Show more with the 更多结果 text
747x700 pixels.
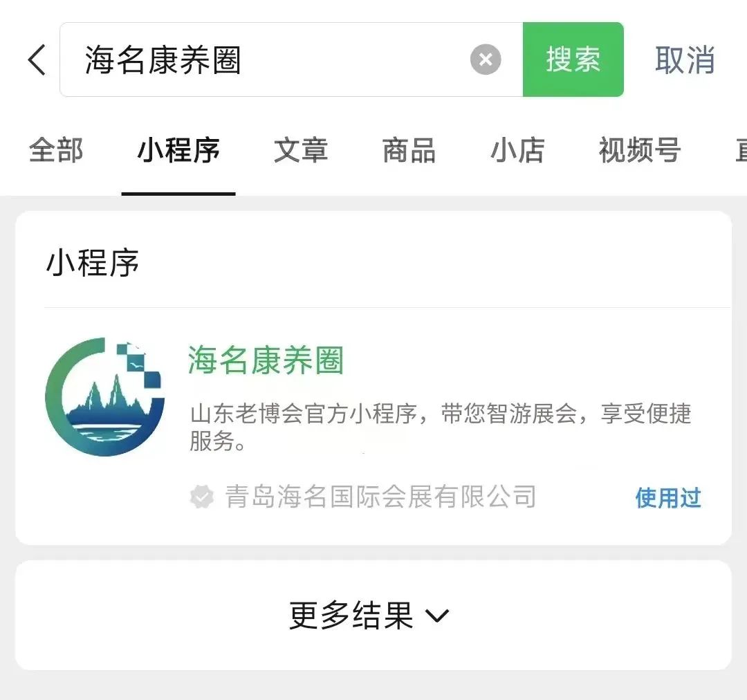(351, 615)
